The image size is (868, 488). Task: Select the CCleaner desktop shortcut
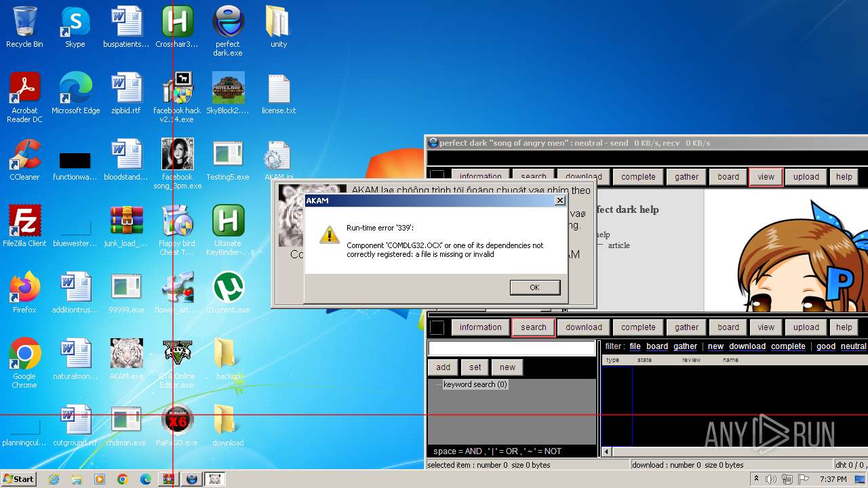[24, 161]
